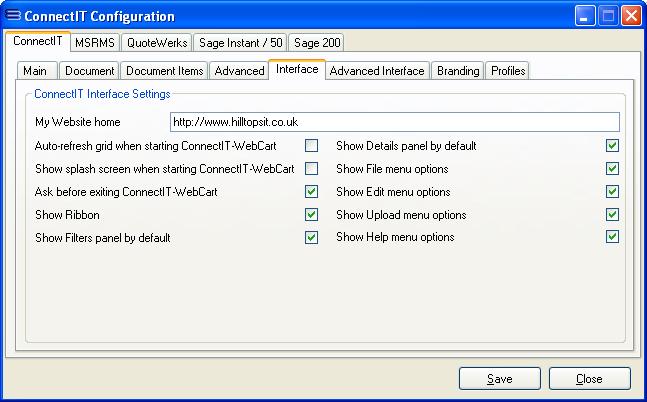Open the QuoteWerks tab
The height and width of the screenshot is (402, 647).
pyautogui.click(x=155, y=43)
